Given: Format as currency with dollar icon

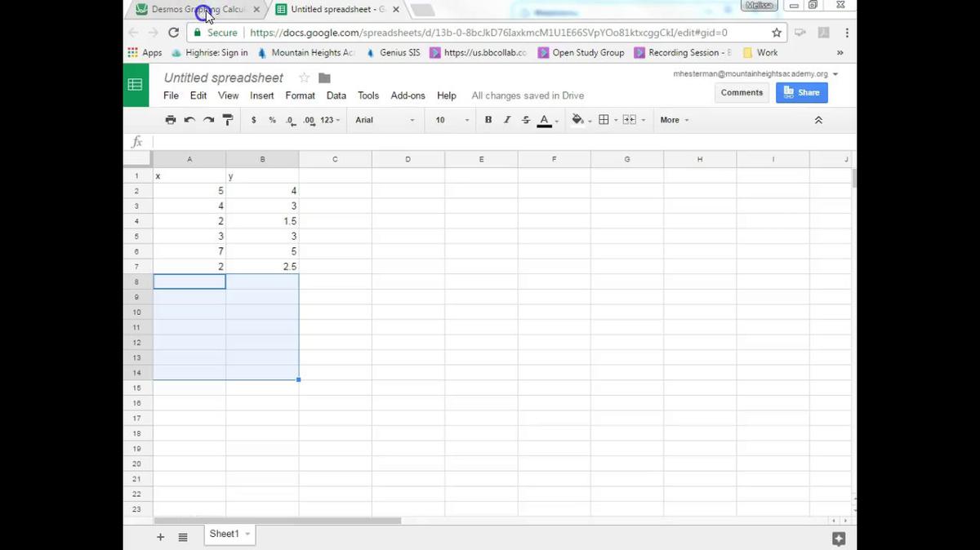Looking at the screenshot, I should (254, 120).
